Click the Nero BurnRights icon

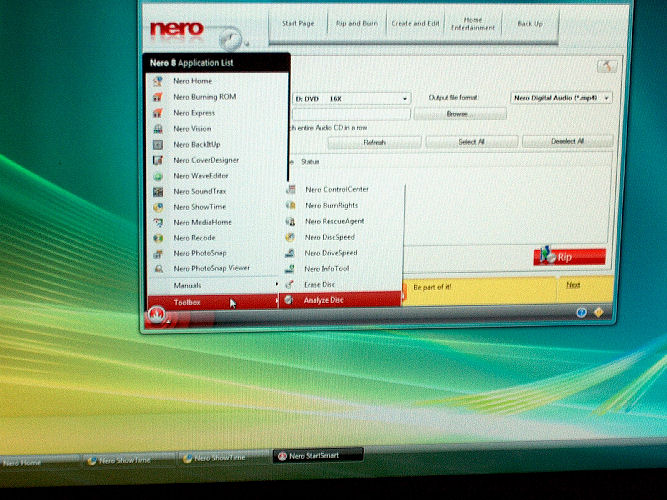point(291,206)
